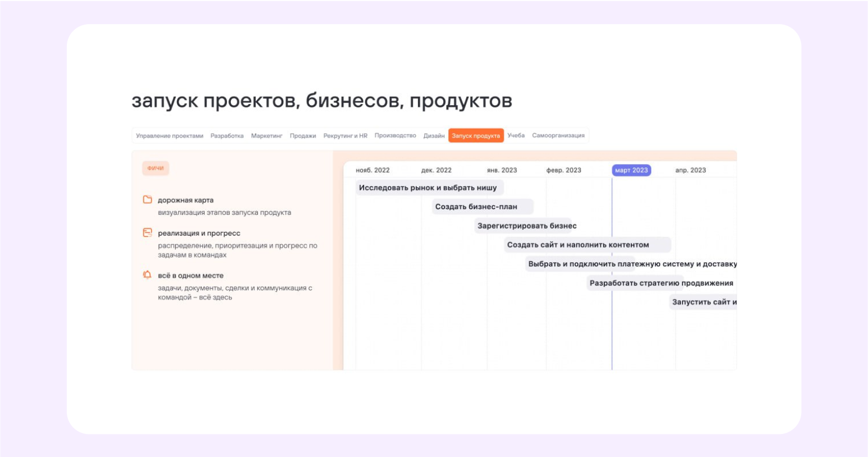Image resolution: width=868 pixels, height=457 pixels.
Task: Select the дорожная карта feature title
Action: click(185, 200)
